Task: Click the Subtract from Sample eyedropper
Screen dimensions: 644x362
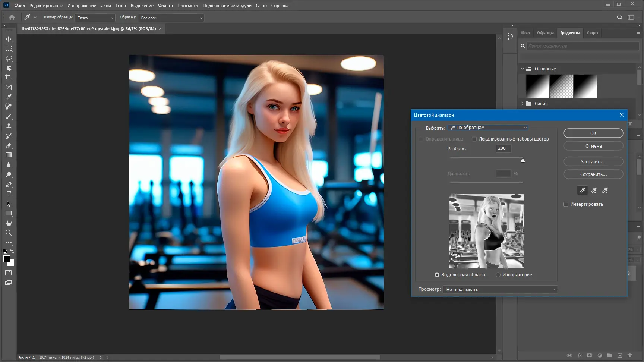Action: [605, 191]
